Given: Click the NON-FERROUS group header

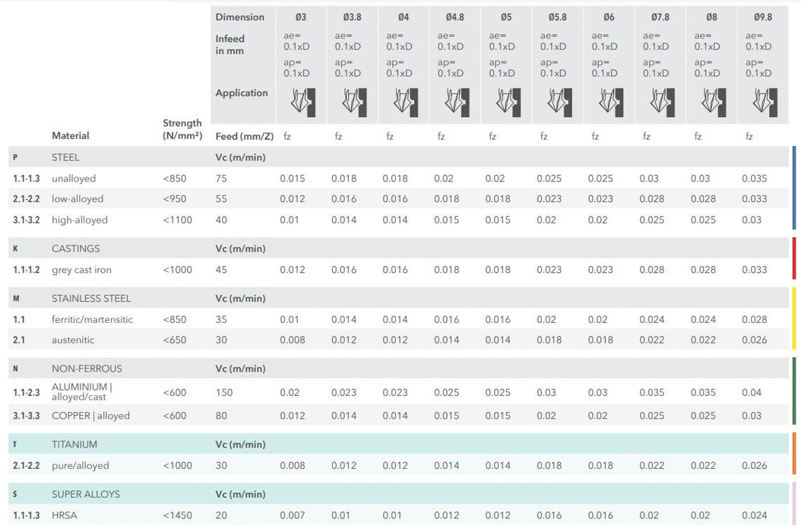Looking at the screenshot, I should click(x=398, y=369).
